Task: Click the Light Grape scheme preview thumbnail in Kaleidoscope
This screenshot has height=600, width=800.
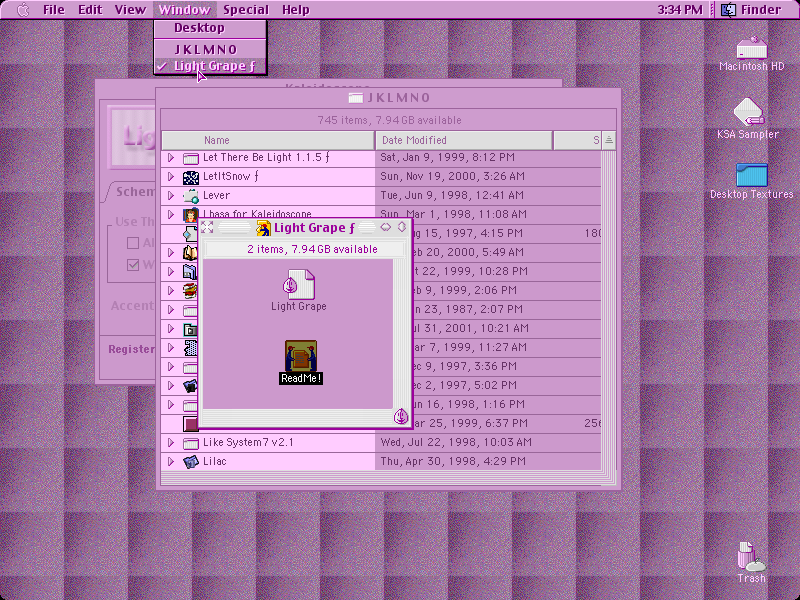Action: click(x=133, y=138)
